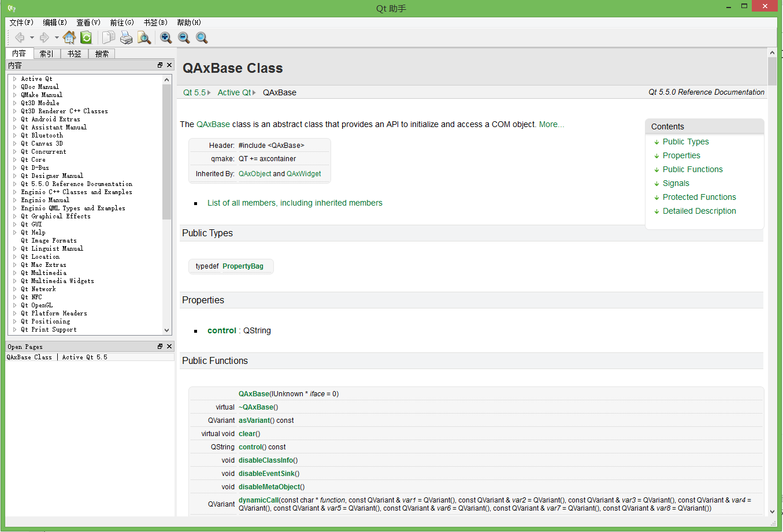
Task: Select the 内容 tab
Action: [x=19, y=53]
